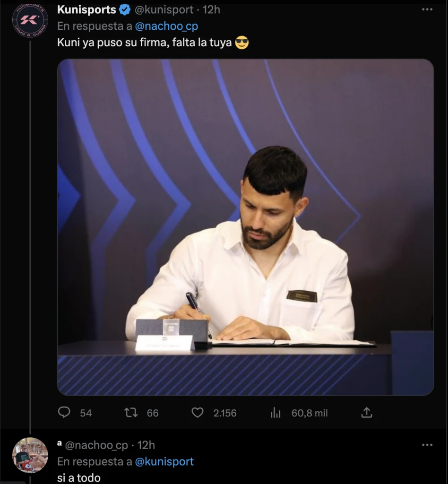Open the signing photo in the tweet
The width and height of the screenshot is (448, 484).
[245, 227]
